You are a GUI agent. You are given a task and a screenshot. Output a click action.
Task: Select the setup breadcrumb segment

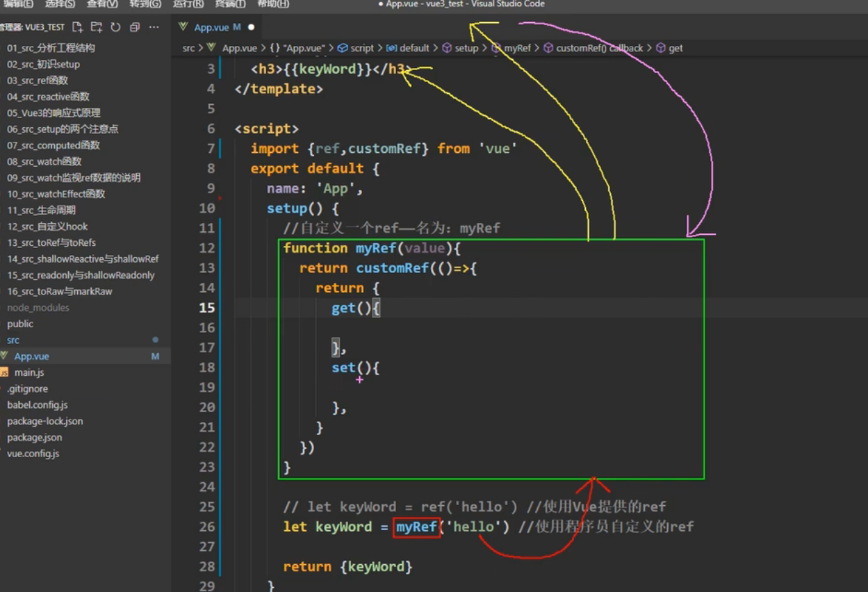466,48
